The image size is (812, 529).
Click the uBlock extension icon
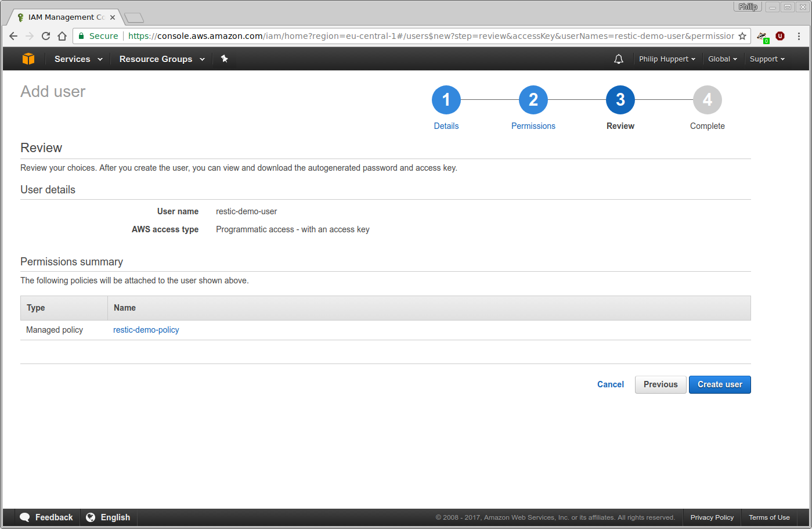pyautogui.click(x=779, y=35)
